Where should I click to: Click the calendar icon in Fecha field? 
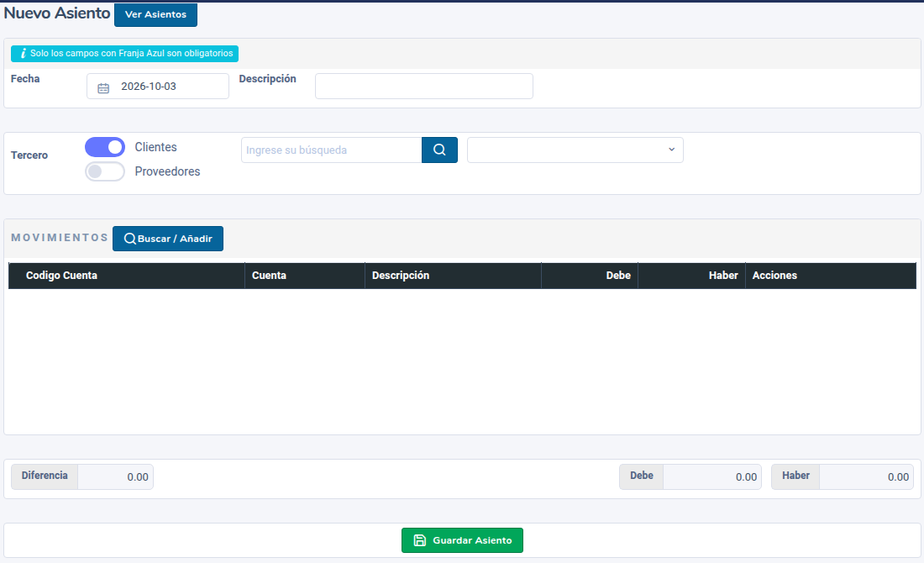(x=103, y=88)
